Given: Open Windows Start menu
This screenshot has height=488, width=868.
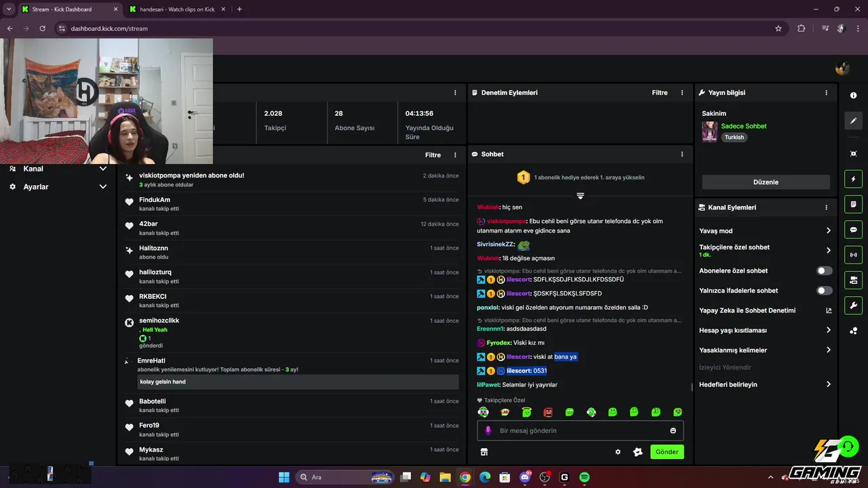Looking at the screenshot, I should tap(284, 477).
